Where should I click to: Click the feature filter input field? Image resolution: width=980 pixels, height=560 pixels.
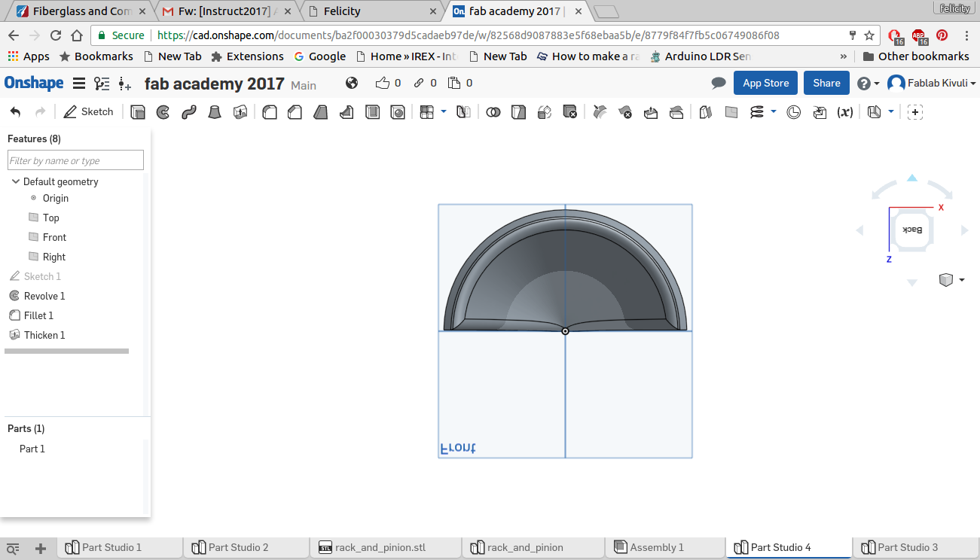[75, 160]
